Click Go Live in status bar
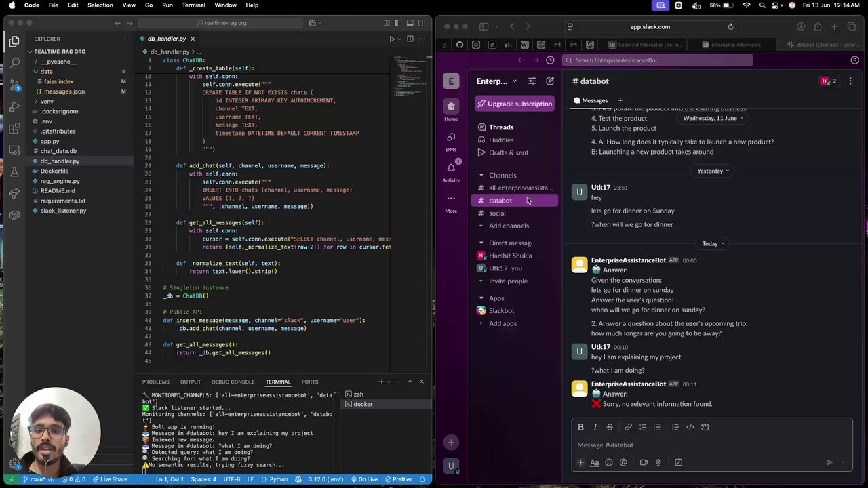Screen dimensions: 868x488 [364, 480]
